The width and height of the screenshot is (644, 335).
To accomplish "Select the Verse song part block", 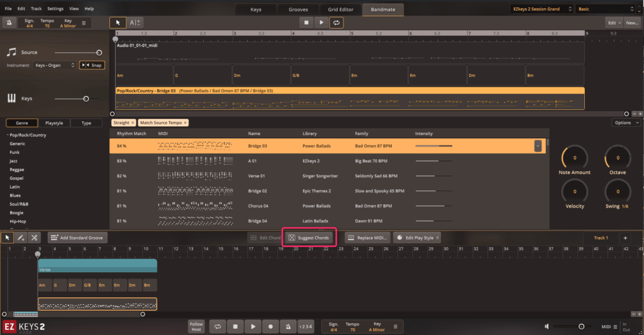I will (97, 266).
